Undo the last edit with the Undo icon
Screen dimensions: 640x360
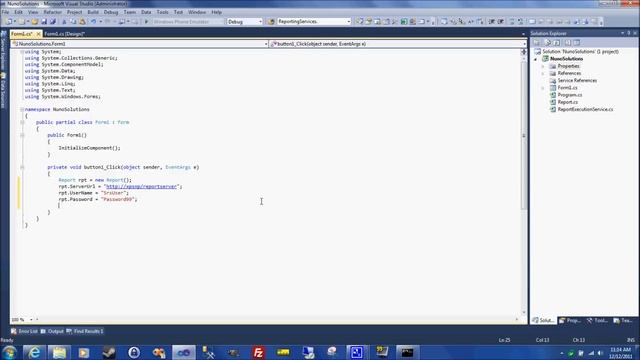click(x=93, y=22)
